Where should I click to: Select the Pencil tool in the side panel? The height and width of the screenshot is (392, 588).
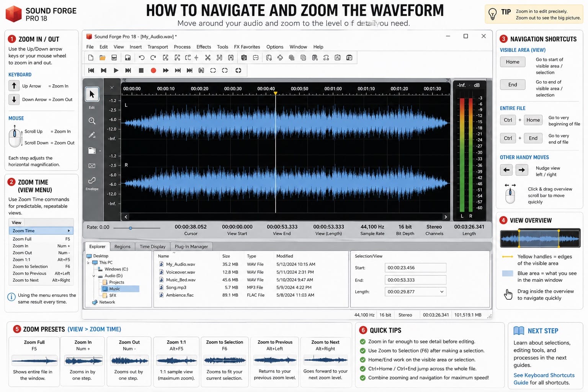tap(92, 135)
